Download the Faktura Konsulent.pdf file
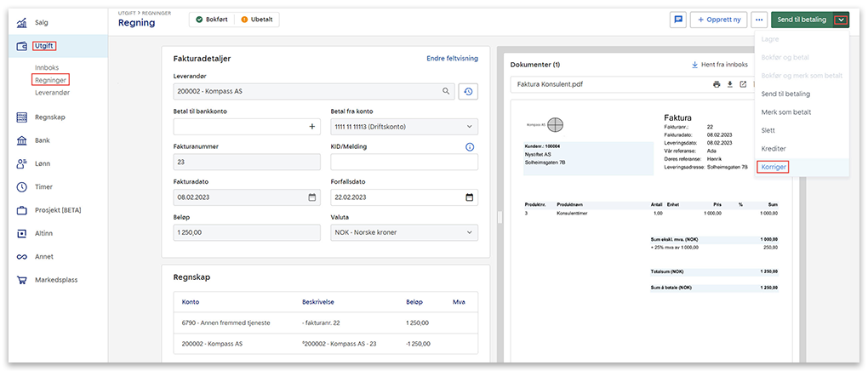The image size is (868, 371). coord(729,84)
